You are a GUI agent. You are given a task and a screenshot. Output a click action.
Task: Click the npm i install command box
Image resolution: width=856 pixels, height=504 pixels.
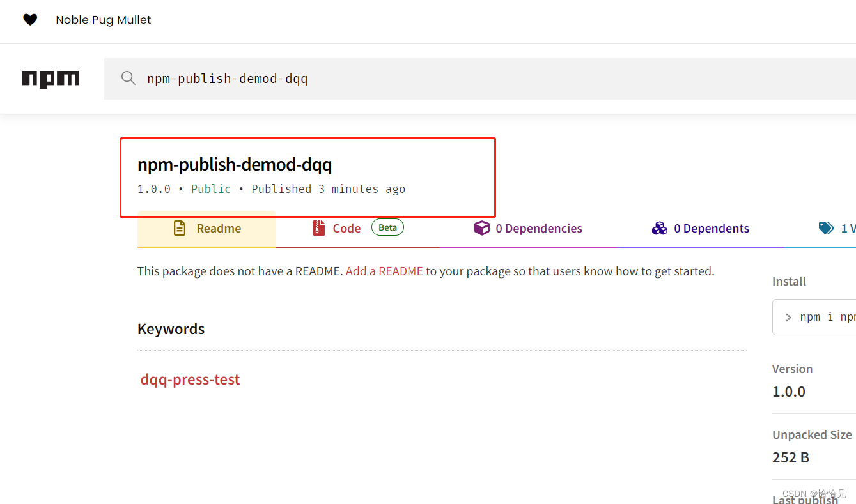click(814, 317)
